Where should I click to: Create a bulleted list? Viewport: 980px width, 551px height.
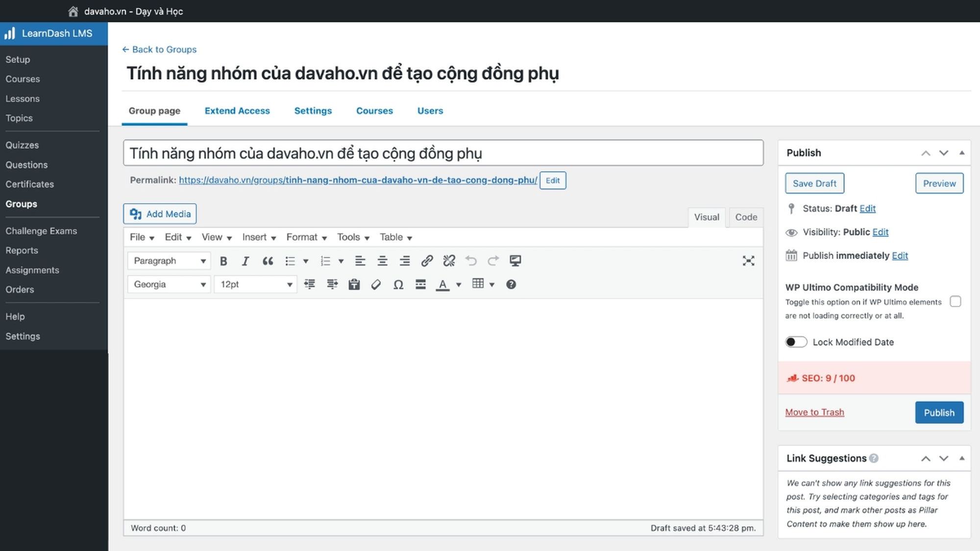point(290,261)
